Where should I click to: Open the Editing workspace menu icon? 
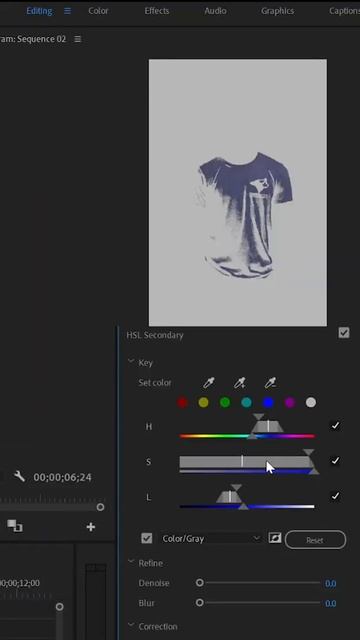67,11
